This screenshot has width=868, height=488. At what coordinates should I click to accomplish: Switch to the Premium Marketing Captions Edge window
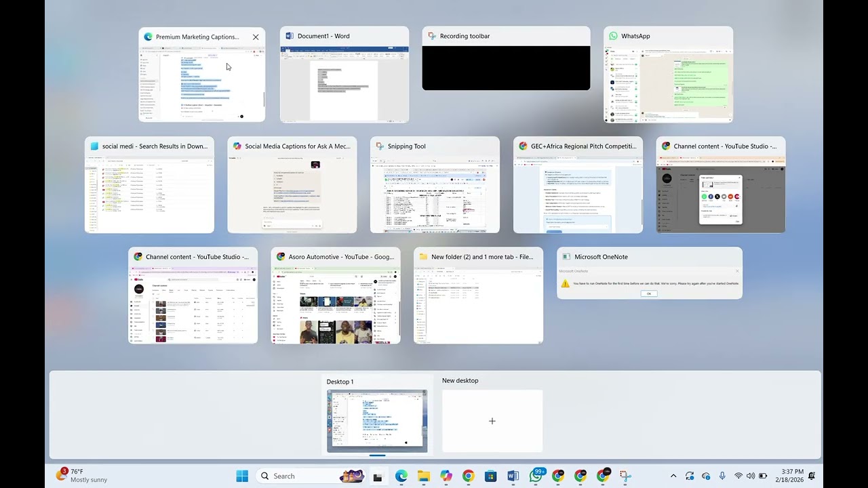coord(201,75)
